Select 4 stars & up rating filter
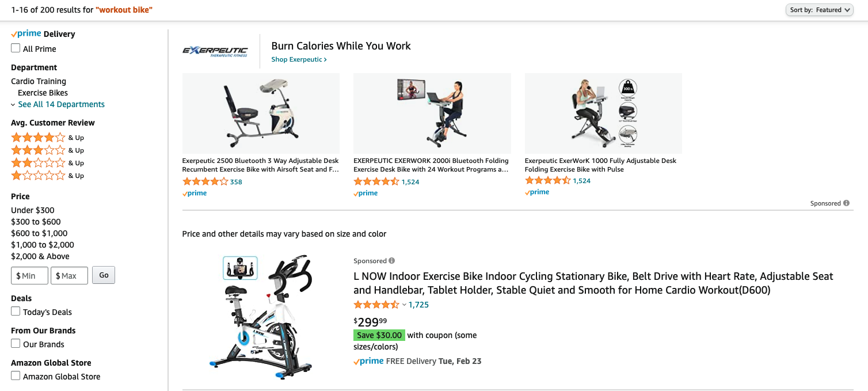Screen dimensions: 868x391 click(47, 138)
